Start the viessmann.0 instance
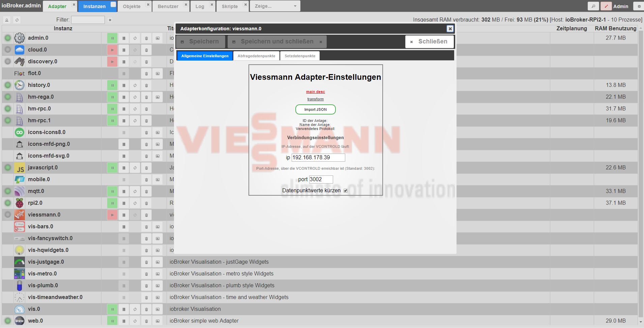This screenshot has height=328, width=644. coord(112,215)
